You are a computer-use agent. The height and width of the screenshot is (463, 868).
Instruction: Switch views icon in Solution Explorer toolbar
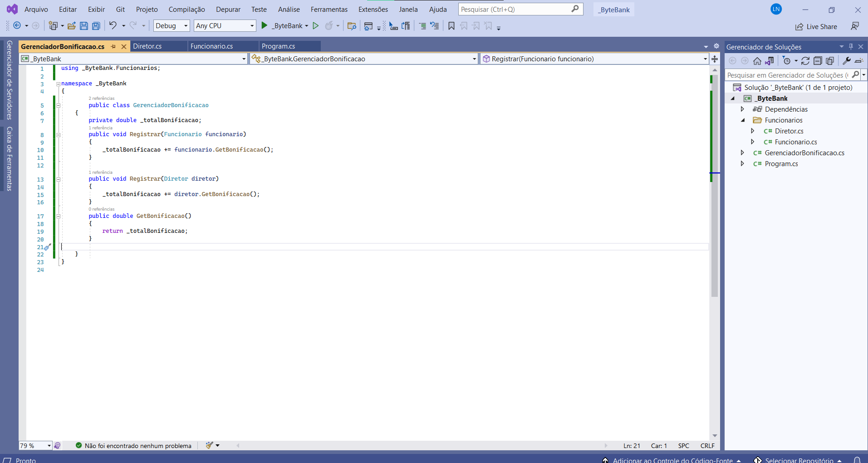[x=770, y=61]
